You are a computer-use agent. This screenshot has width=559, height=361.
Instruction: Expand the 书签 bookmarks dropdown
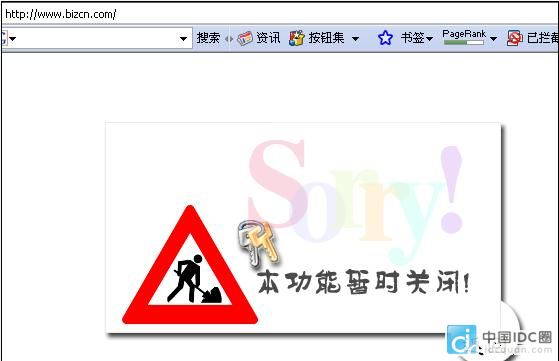click(x=430, y=38)
